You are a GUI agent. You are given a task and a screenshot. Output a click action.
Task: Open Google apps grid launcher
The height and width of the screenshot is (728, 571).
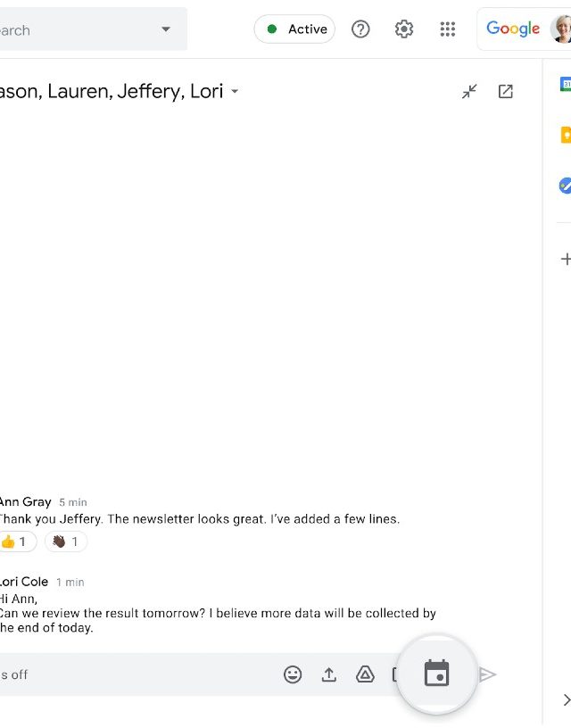[x=448, y=29]
